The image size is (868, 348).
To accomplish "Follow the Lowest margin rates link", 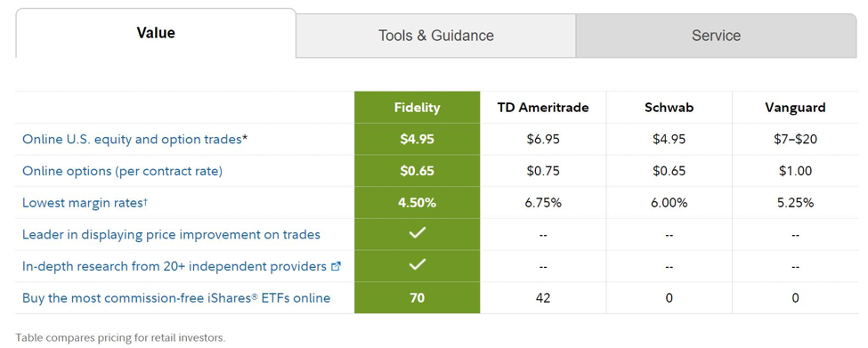I will pos(85,203).
